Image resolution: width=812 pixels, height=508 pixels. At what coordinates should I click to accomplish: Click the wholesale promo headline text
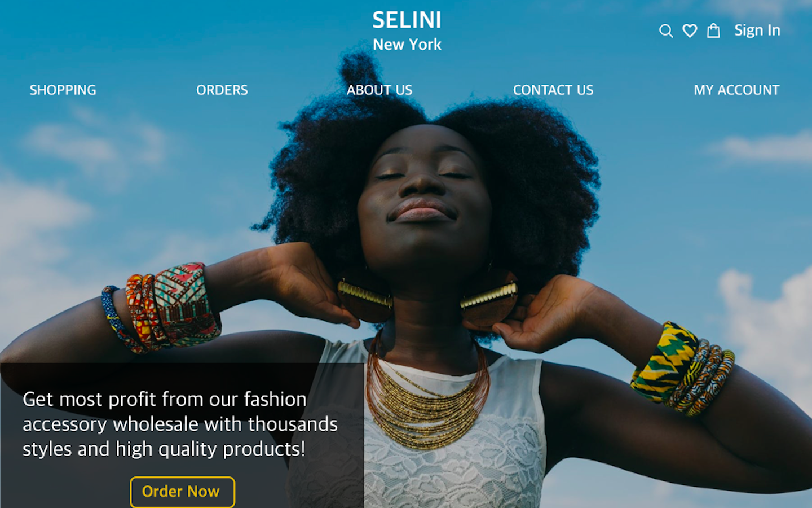180,424
